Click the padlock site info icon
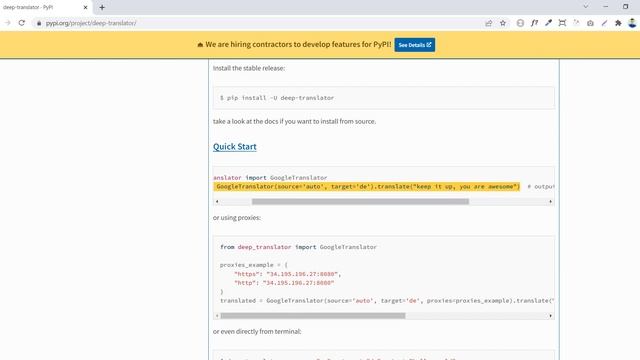The height and width of the screenshot is (360, 640). click(39, 23)
